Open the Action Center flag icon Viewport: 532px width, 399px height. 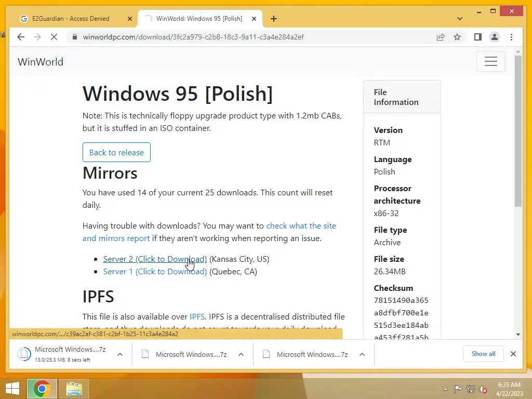coord(458,389)
